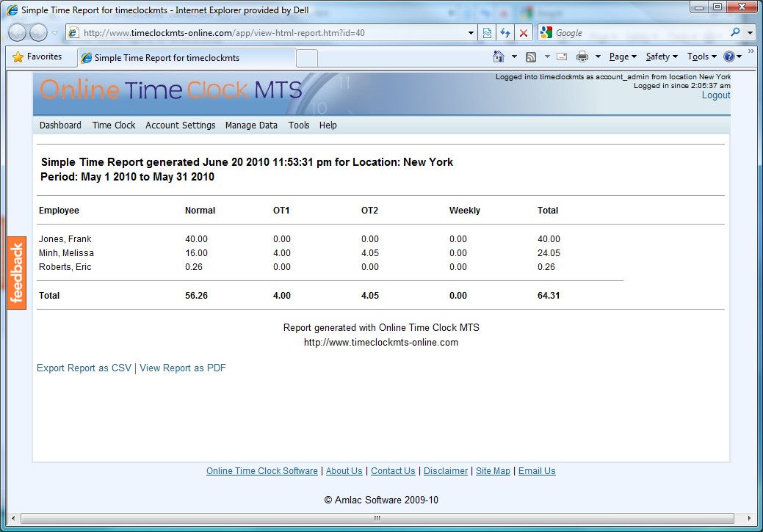Click the browser Back arrow button
Image resolution: width=763 pixels, height=532 pixels.
click(x=17, y=32)
